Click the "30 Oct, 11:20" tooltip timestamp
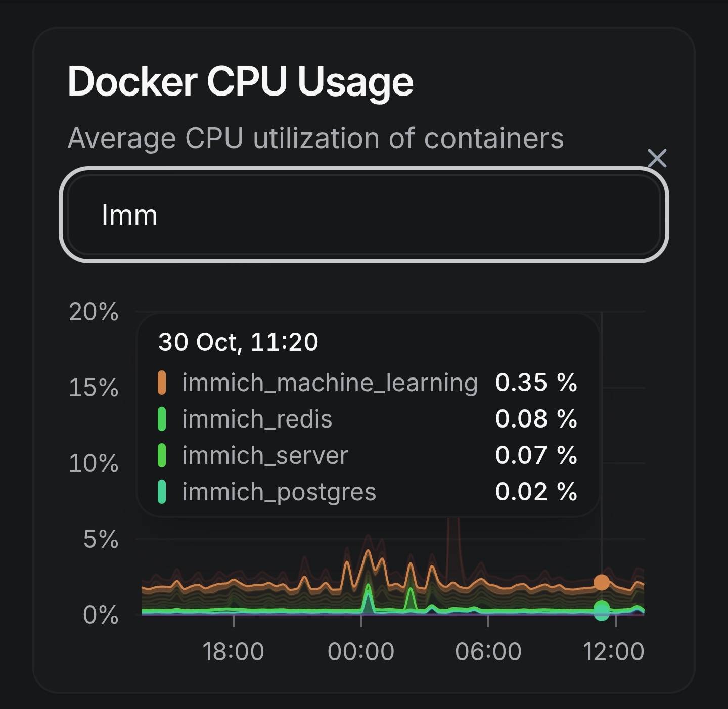The height and width of the screenshot is (709, 728). click(x=238, y=342)
